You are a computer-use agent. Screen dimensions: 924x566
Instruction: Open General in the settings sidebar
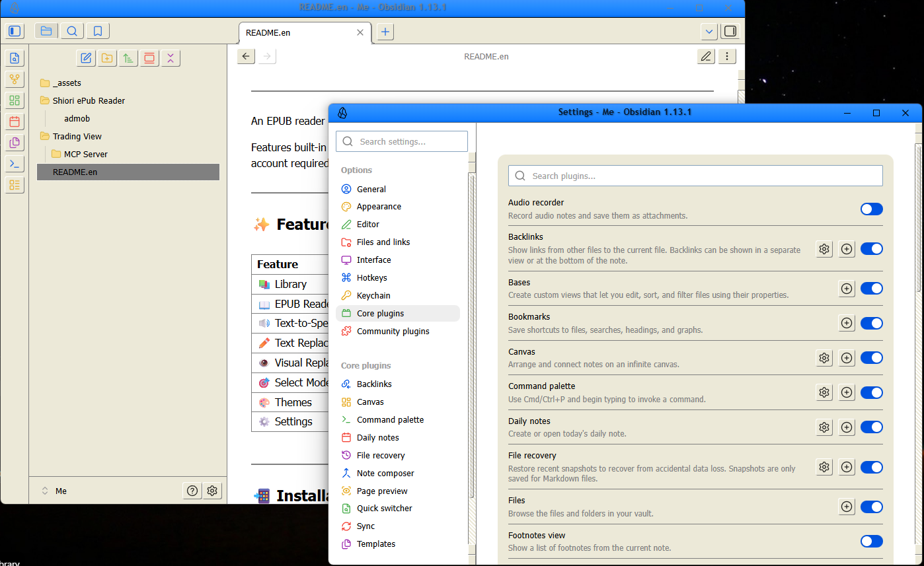coord(398,189)
